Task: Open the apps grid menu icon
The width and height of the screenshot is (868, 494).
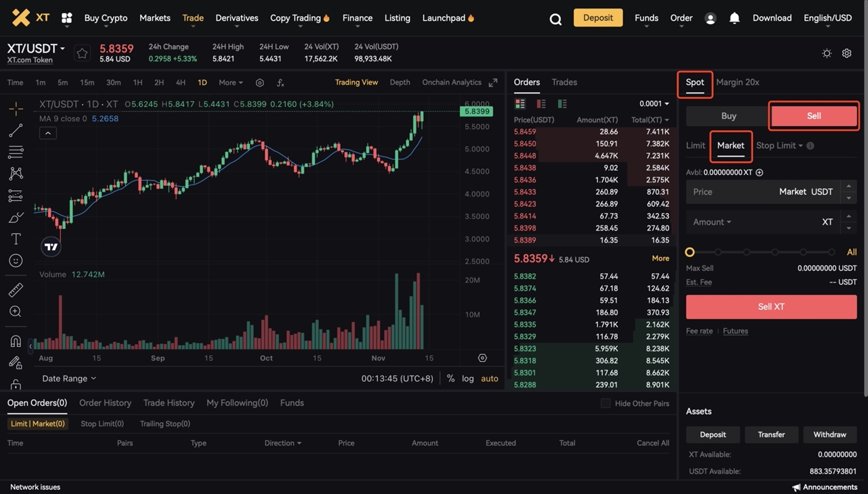Action: pos(67,18)
